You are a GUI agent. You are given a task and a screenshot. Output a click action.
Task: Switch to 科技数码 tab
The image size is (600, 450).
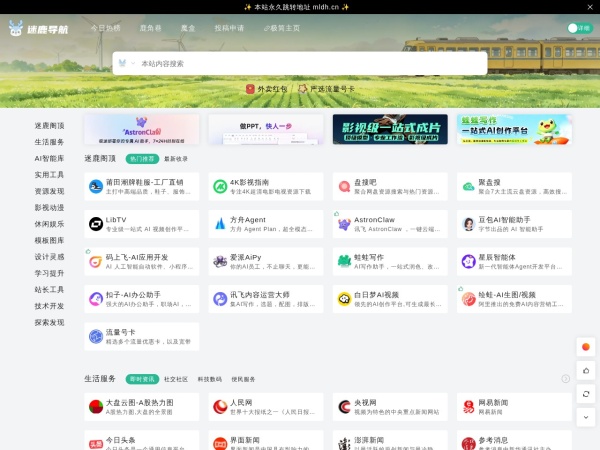210,379
